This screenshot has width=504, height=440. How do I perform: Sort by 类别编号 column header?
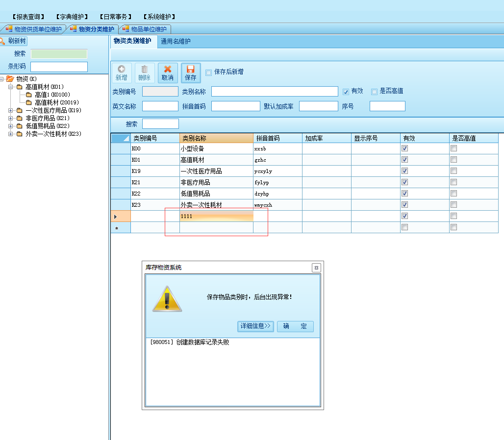155,138
